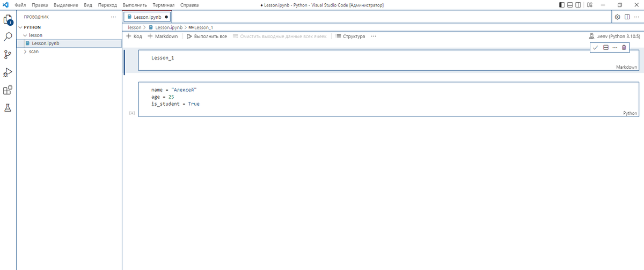
Task: Split the editor to the right
Action: coord(627,17)
